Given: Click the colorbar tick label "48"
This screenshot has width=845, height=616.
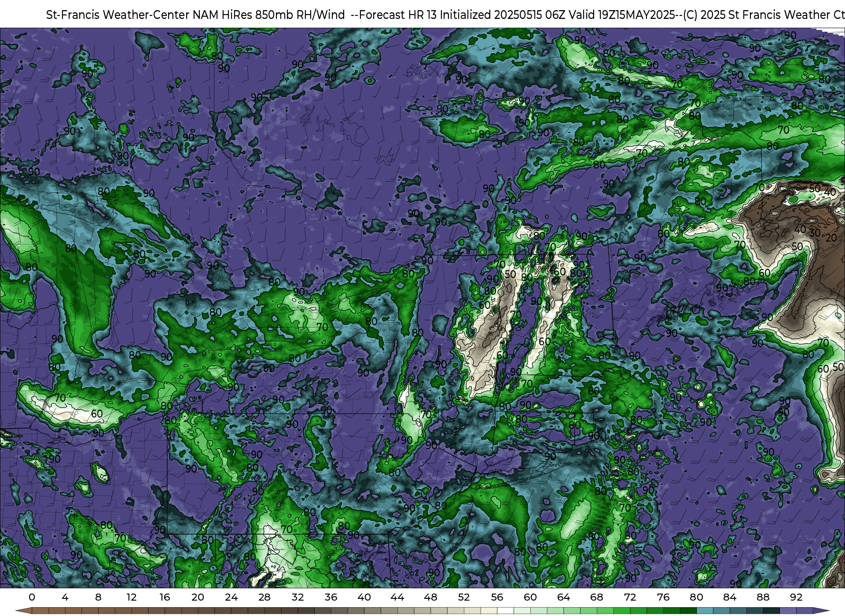Looking at the screenshot, I should tap(430, 597).
